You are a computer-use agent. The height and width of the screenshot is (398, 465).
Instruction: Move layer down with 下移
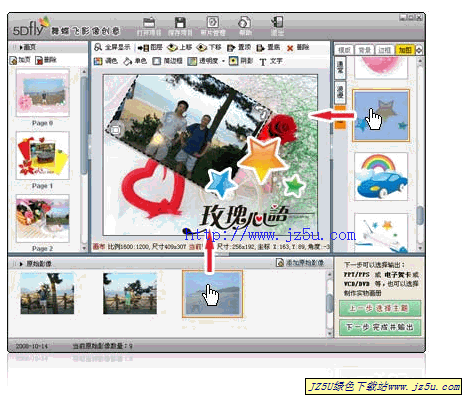tap(209, 48)
